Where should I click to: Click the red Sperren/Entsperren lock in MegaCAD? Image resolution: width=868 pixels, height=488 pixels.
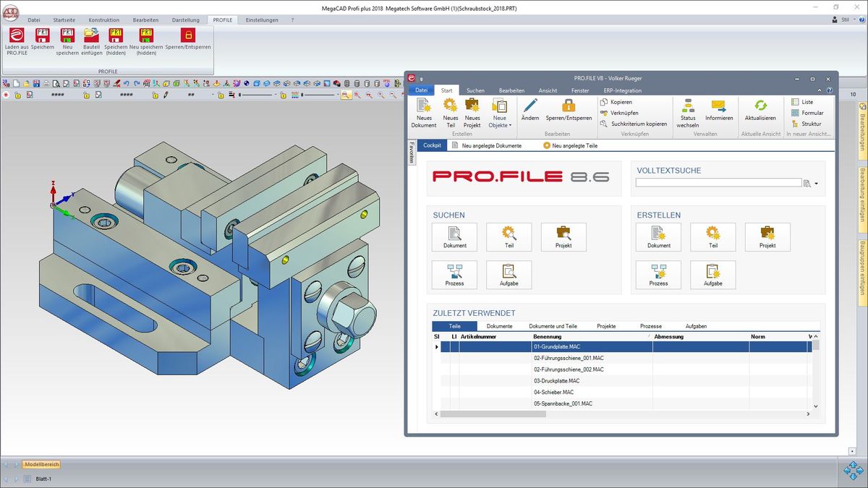click(187, 35)
